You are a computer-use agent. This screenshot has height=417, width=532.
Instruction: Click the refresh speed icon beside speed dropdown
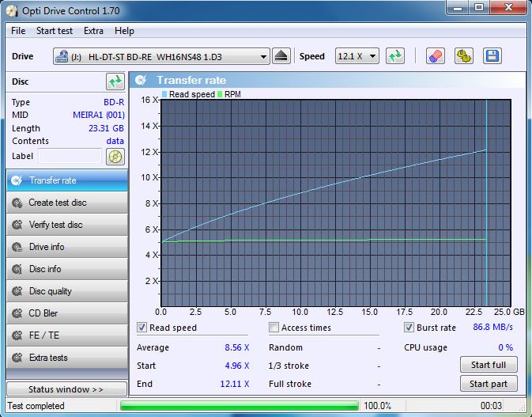pos(395,56)
